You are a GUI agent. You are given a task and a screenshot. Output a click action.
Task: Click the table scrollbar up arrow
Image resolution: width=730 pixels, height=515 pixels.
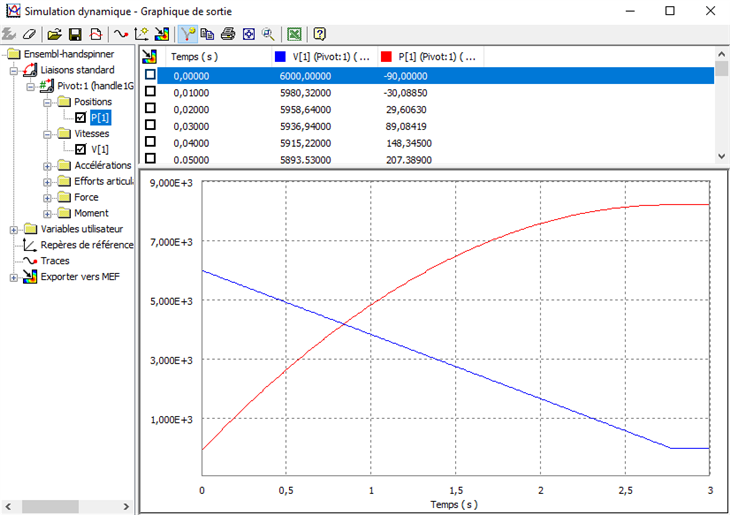pos(722,54)
